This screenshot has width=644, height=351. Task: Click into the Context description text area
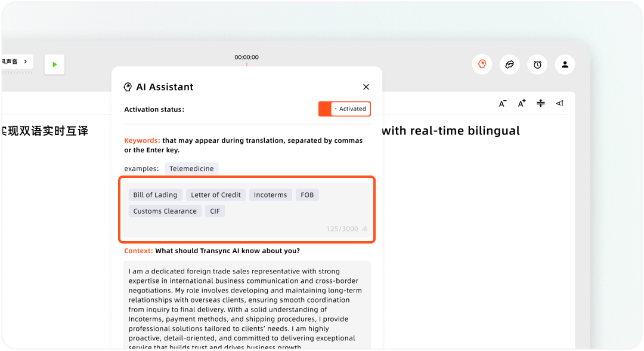click(x=247, y=305)
